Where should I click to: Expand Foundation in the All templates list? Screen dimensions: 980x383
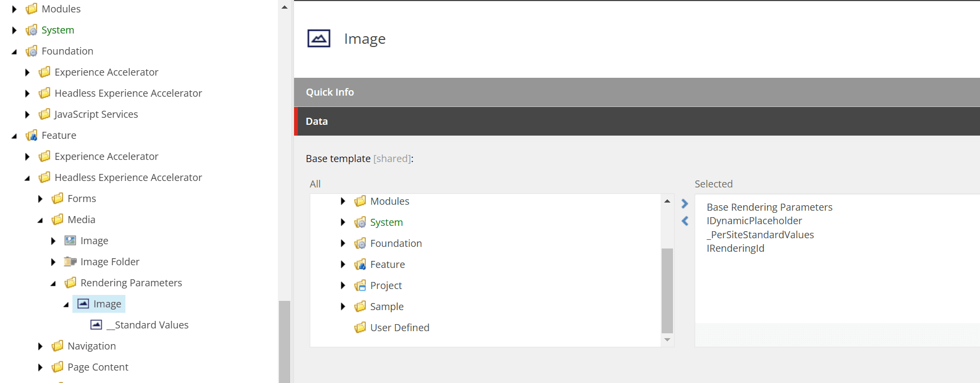(x=343, y=243)
